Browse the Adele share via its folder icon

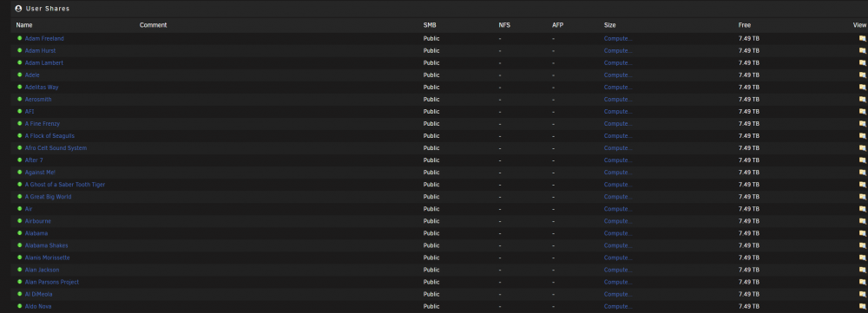(862, 75)
